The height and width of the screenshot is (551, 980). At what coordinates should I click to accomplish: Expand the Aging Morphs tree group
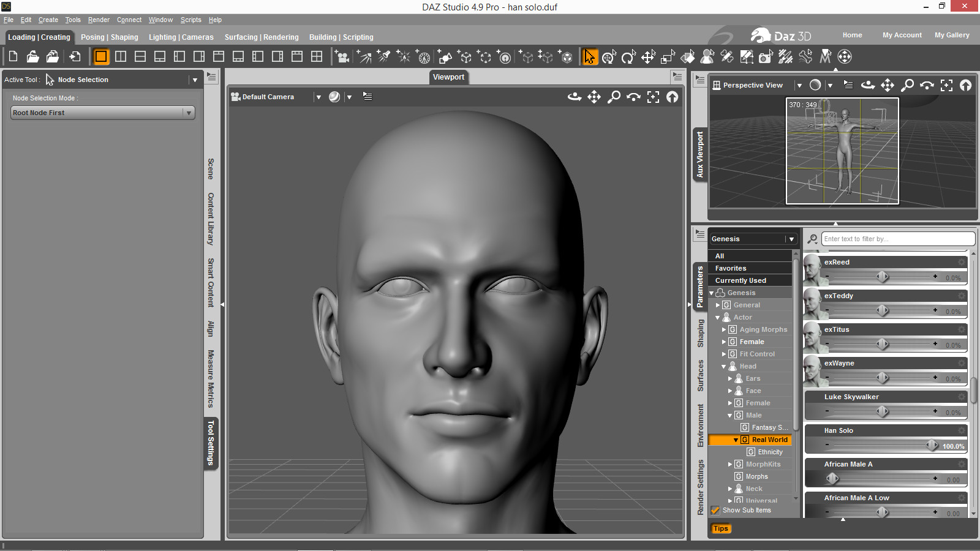(724, 329)
